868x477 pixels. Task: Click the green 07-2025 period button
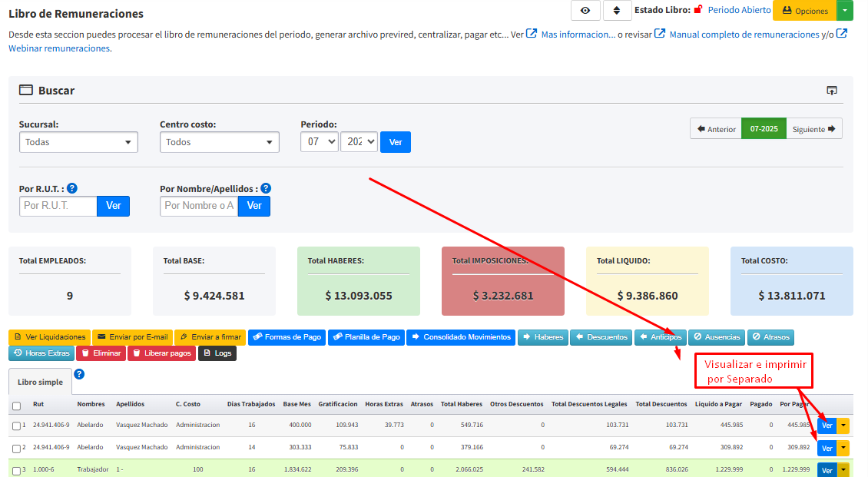[764, 129]
